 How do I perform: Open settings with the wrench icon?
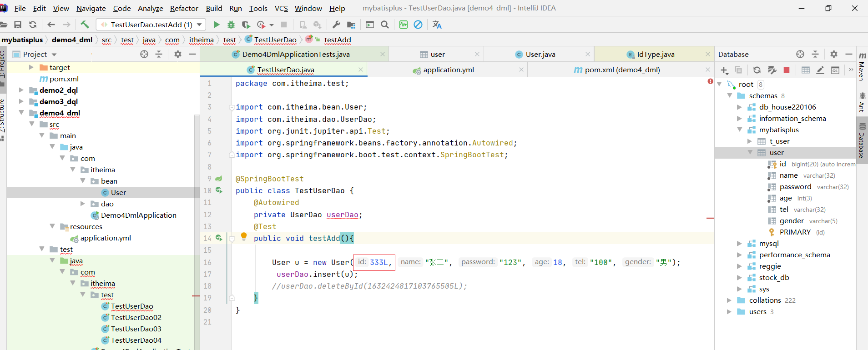337,25
